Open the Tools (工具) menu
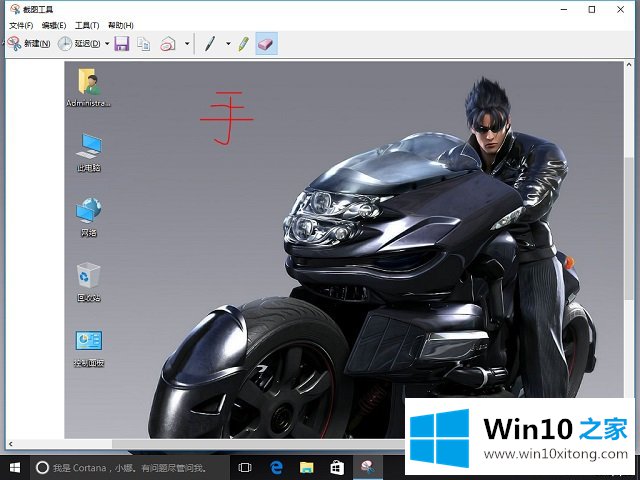 click(87, 25)
